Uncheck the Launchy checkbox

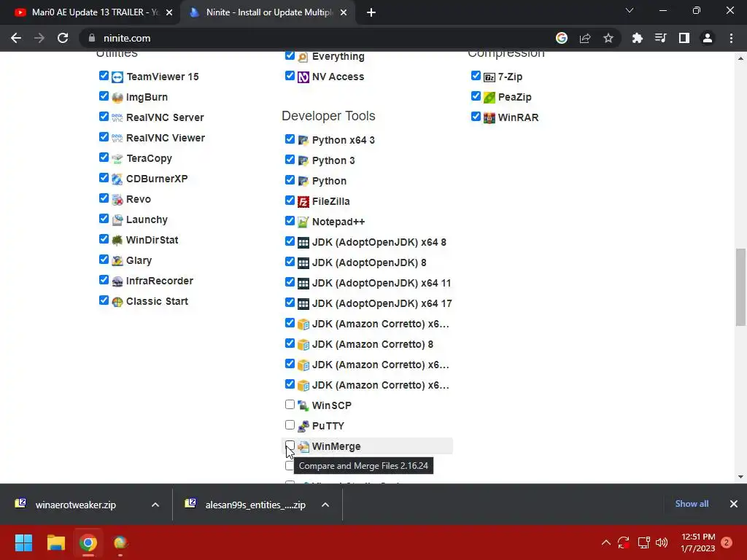[104, 219]
